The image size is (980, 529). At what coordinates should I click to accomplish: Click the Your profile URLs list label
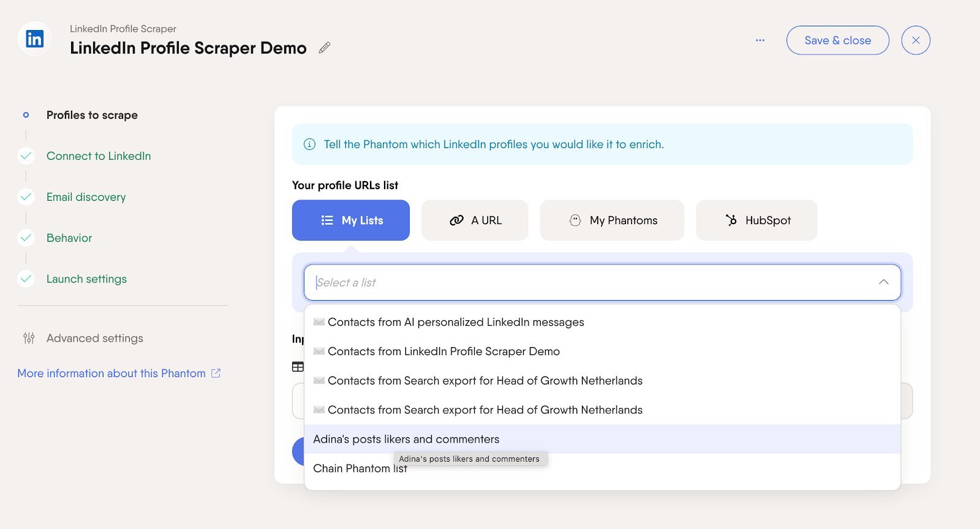click(345, 186)
